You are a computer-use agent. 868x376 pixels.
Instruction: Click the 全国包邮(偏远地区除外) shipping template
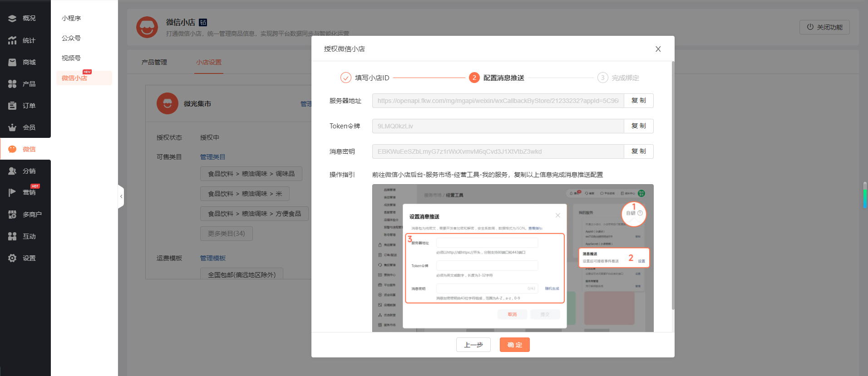(x=242, y=274)
